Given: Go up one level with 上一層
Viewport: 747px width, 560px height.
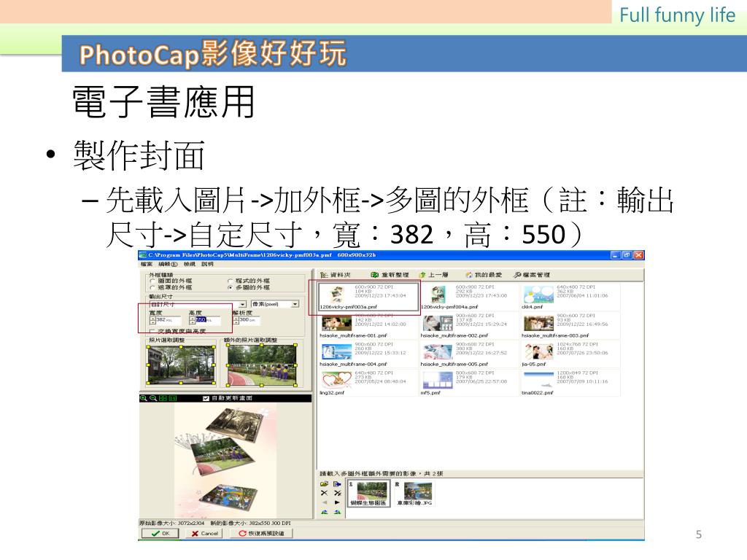Looking at the screenshot, I should (433, 275).
